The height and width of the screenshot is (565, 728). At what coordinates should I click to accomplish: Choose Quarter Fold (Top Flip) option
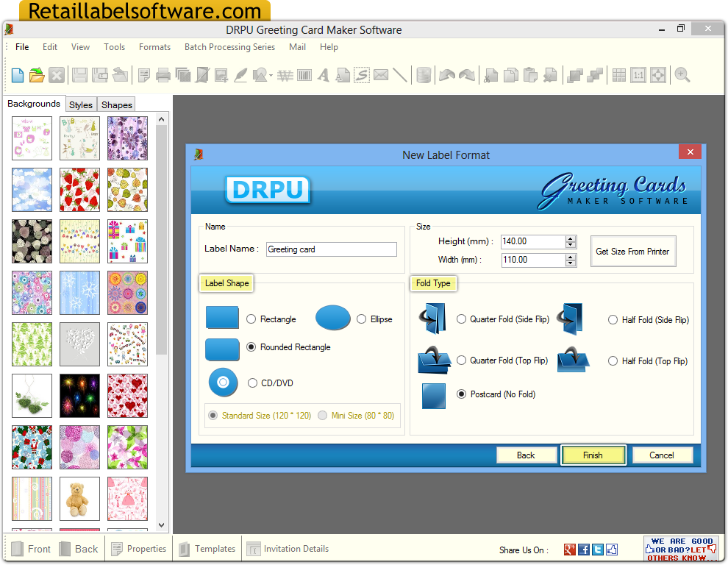461,360
